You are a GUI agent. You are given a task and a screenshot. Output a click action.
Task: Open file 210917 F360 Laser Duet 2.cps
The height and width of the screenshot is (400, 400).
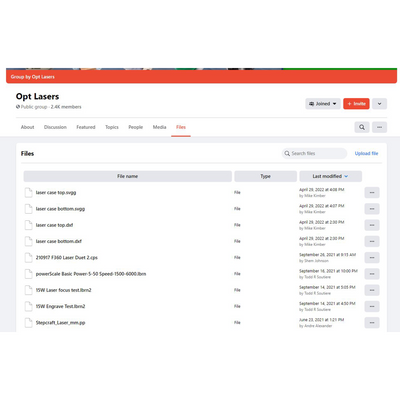pos(67,258)
